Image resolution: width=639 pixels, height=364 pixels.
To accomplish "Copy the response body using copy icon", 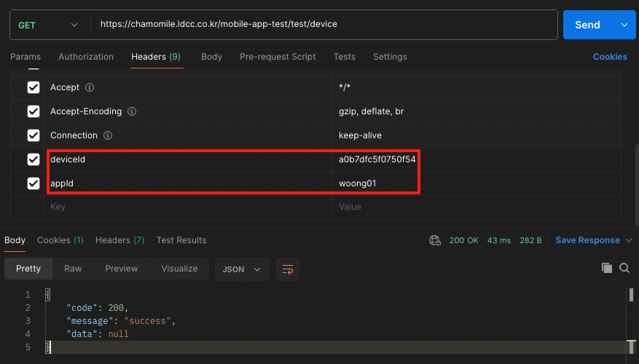I will point(607,268).
